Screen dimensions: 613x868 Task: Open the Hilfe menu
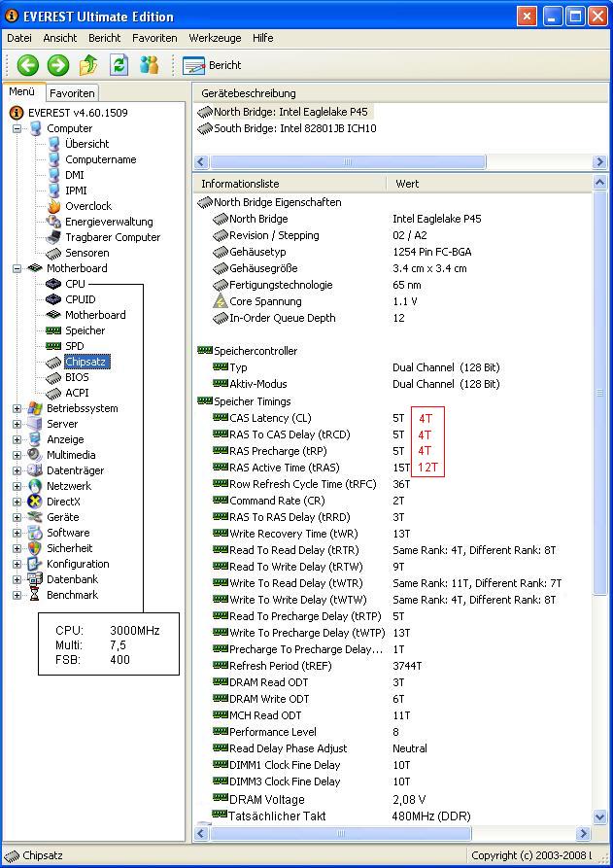263,38
